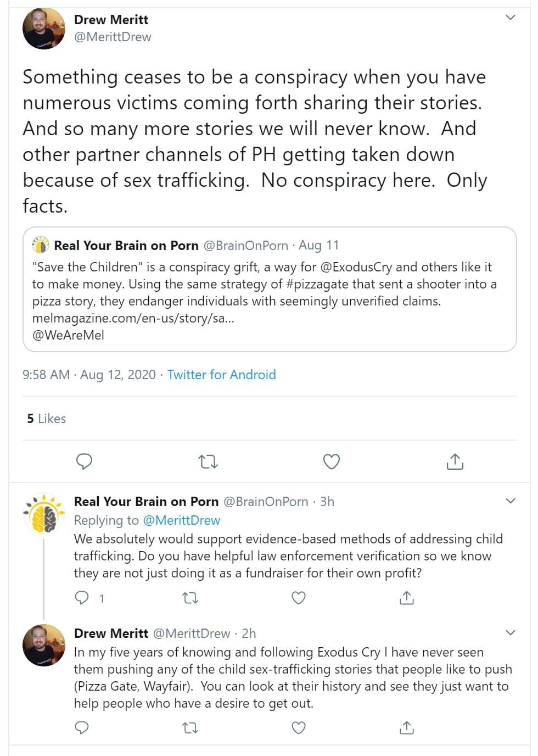Viewport: 538px width, 756px height.
Task: Share the BrainOnPorn reply
Action: (x=406, y=598)
